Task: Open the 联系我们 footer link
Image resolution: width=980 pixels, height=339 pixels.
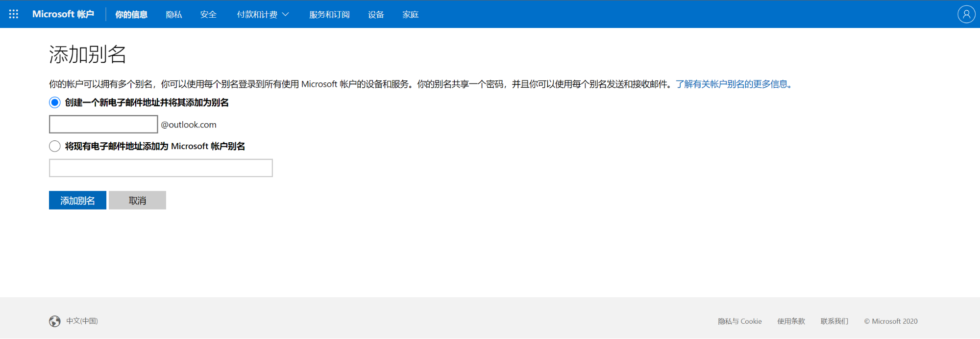Action: 834,321
